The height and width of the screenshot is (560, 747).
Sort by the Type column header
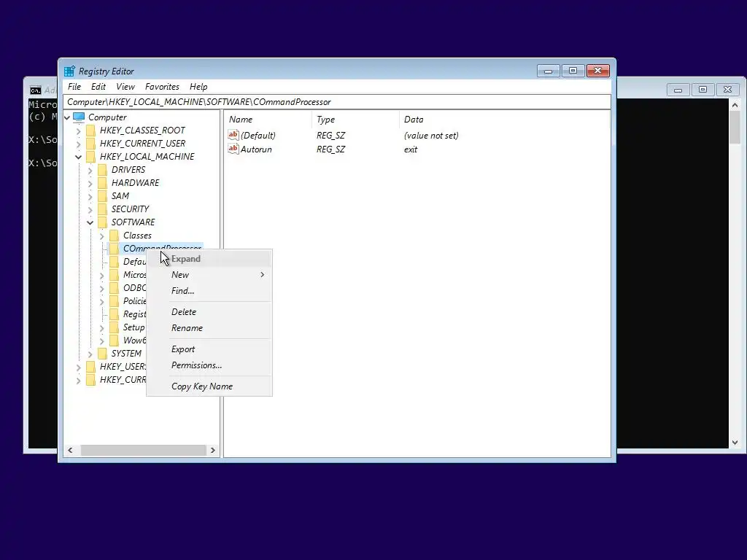355,120
